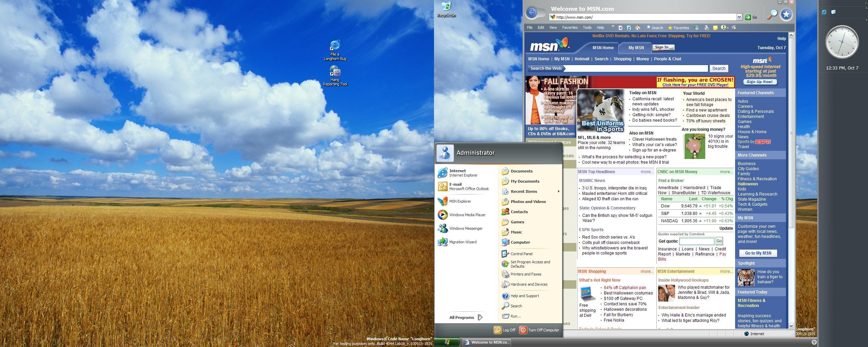Click the Get quote input field
Viewport: 868px width, 347px height.
[x=697, y=241]
